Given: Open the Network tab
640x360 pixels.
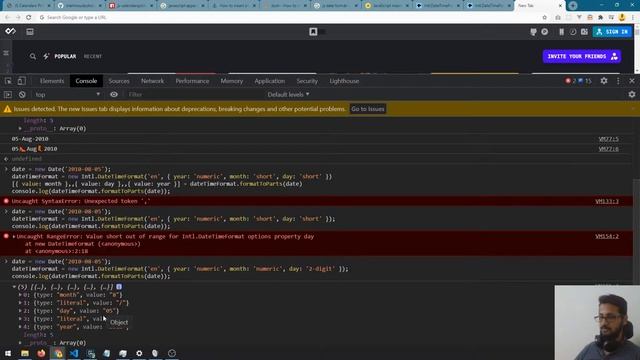Looking at the screenshot, I should click(x=152, y=81).
